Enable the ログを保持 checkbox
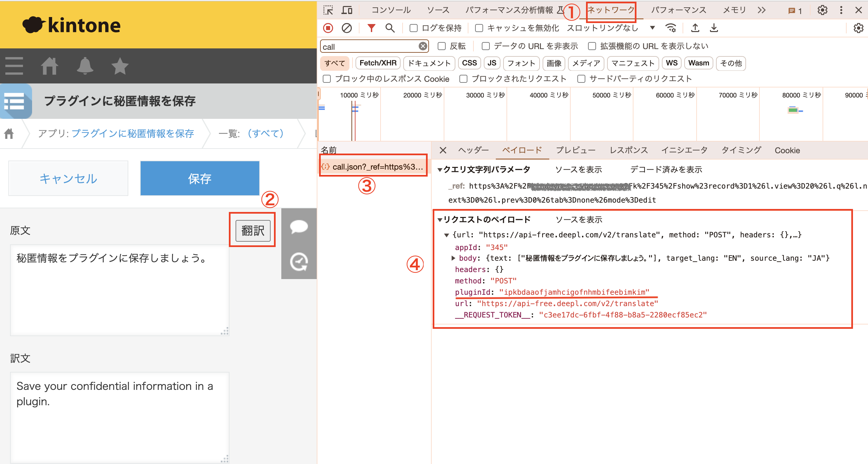This screenshot has width=868, height=464. tap(413, 28)
